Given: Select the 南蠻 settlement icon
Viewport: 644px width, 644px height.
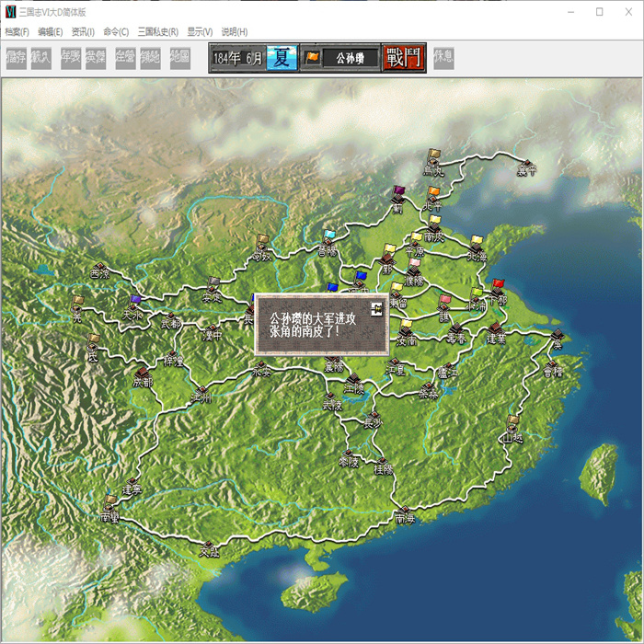Looking at the screenshot, I should tap(110, 509).
